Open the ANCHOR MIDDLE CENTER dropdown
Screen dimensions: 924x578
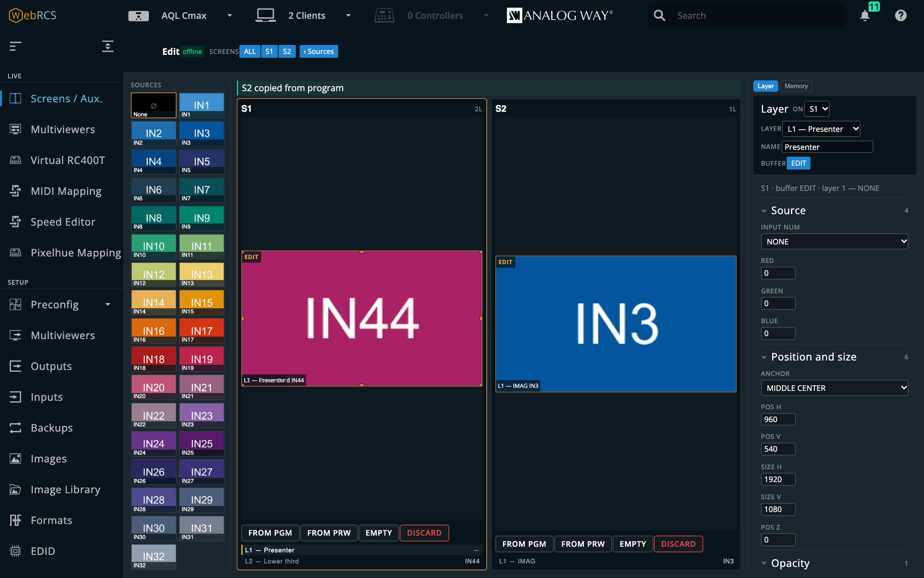(x=834, y=388)
